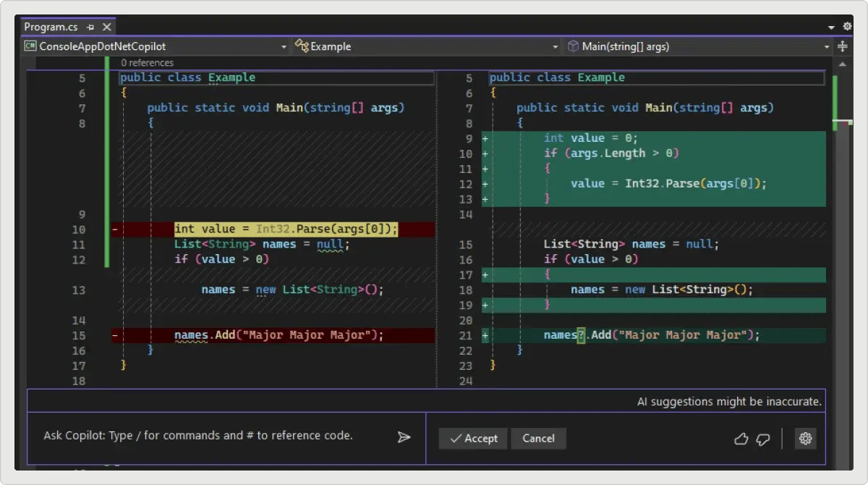
Task: Give thumbs down feedback
Action: click(x=762, y=439)
